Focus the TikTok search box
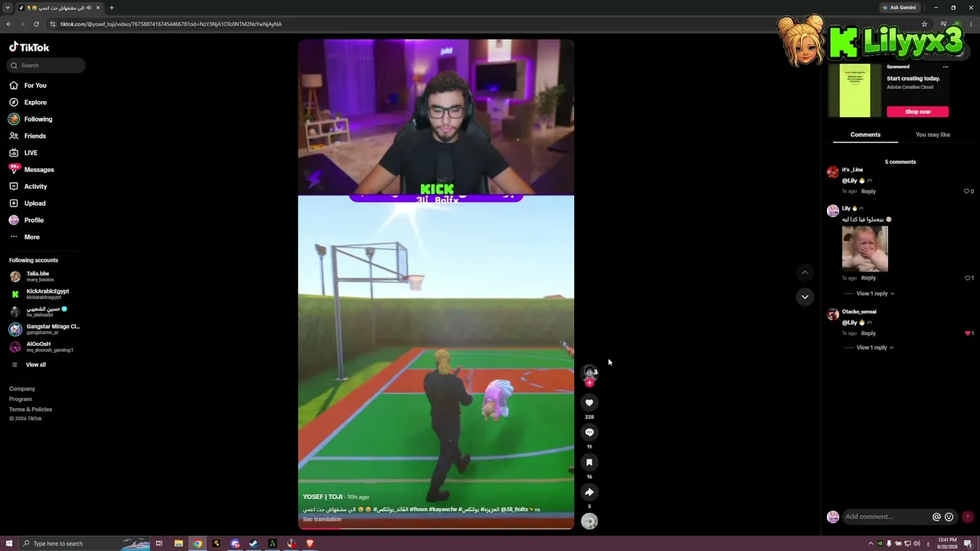 click(x=47, y=65)
